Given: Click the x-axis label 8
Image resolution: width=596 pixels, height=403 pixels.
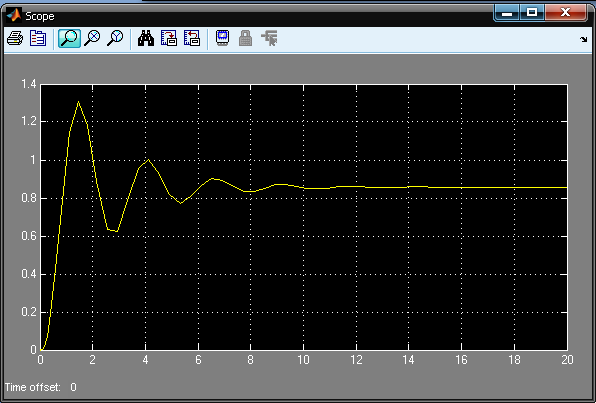Looking at the screenshot, I should click(250, 360).
